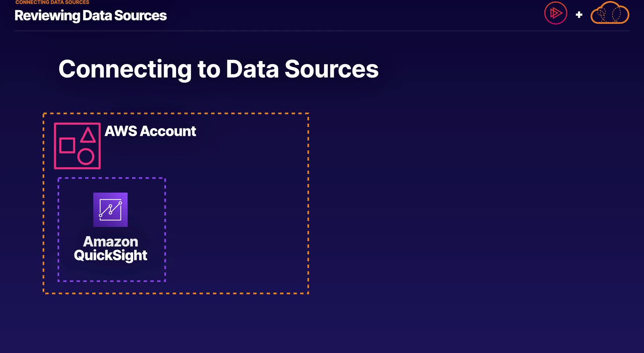
Task: Click the thin divider line below the header
Action: (322, 31)
